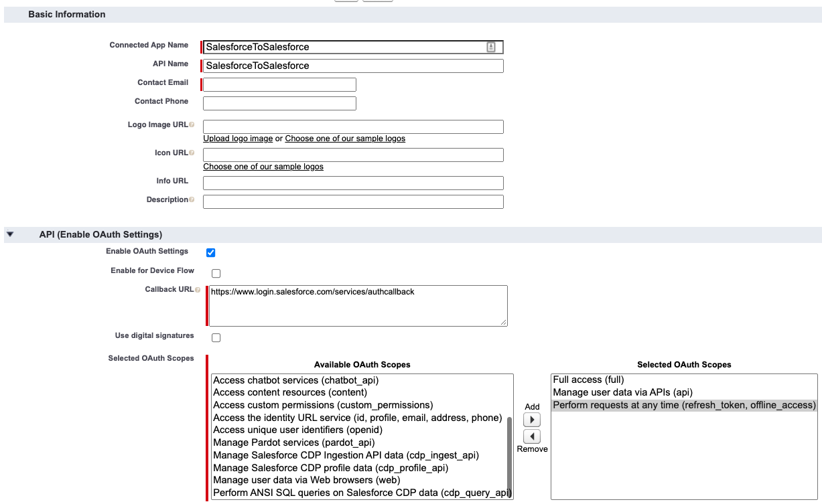Check Use digital signatures

pyautogui.click(x=216, y=337)
